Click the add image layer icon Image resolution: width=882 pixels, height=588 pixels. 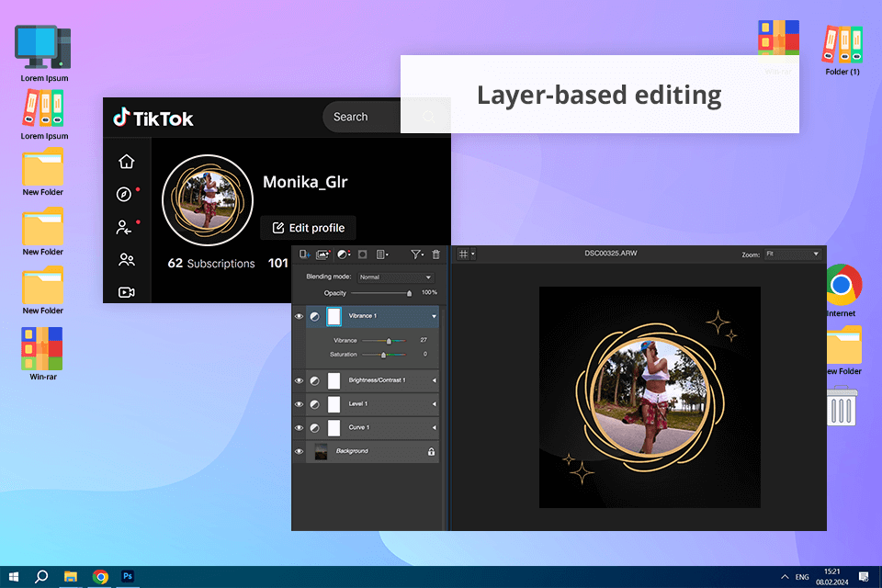[322, 254]
